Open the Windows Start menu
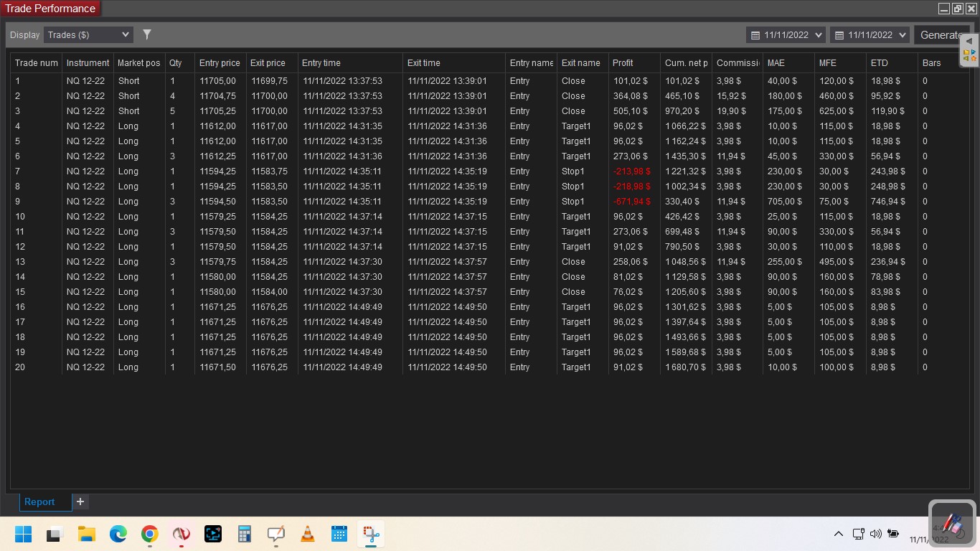Viewport: 980px width, 551px height. 23,534
